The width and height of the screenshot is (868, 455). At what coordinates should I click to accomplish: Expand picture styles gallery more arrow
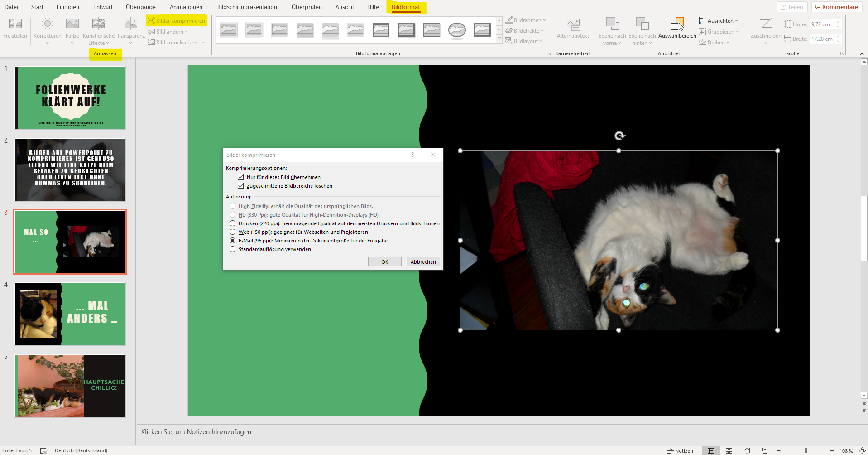[x=499, y=40]
